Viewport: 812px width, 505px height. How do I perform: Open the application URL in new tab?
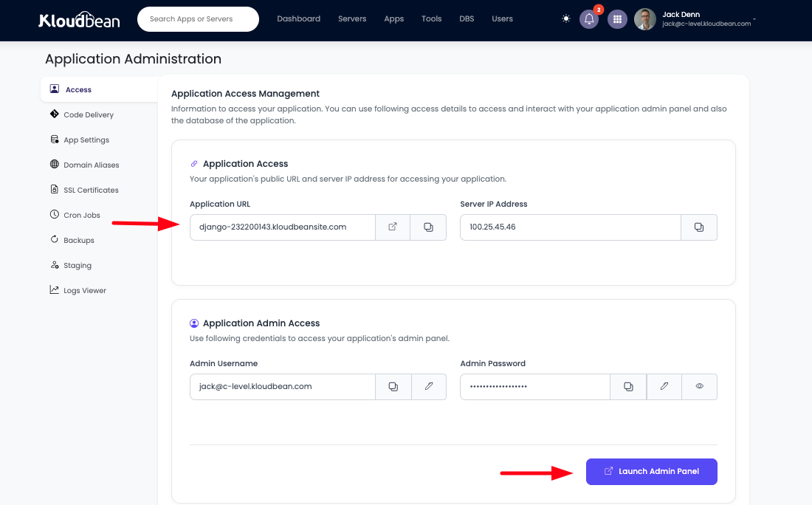(x=392, y=227)
